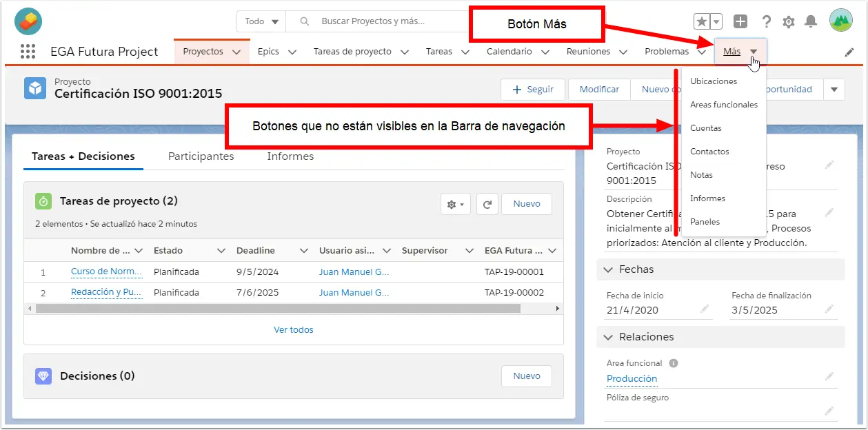Screen dimensions: 868x430
Task: Click the EGA Futura app logo
Action: (28, 21)
